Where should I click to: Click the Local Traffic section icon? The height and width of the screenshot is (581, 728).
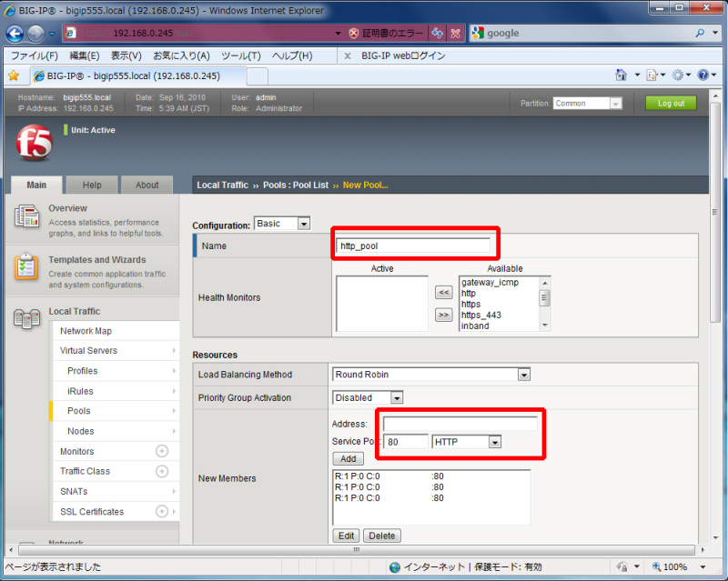[x=25, y=318]
